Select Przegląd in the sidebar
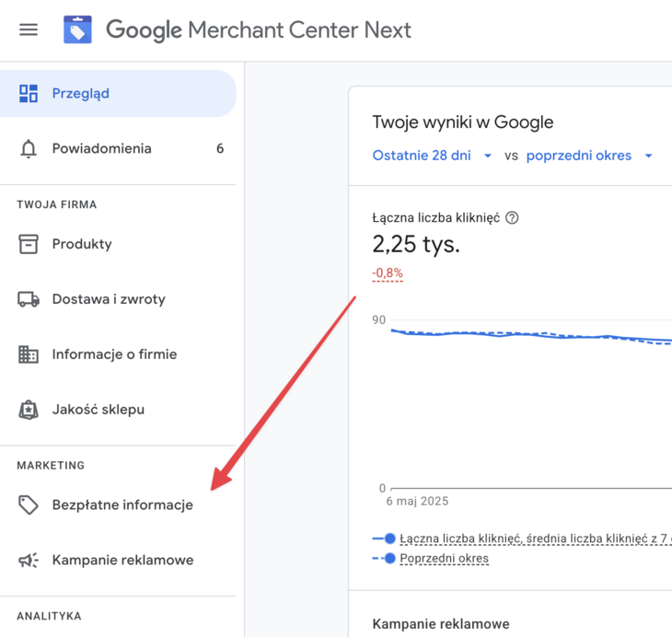This screenshot has width=672, height=637. click(x=118, y=94)
